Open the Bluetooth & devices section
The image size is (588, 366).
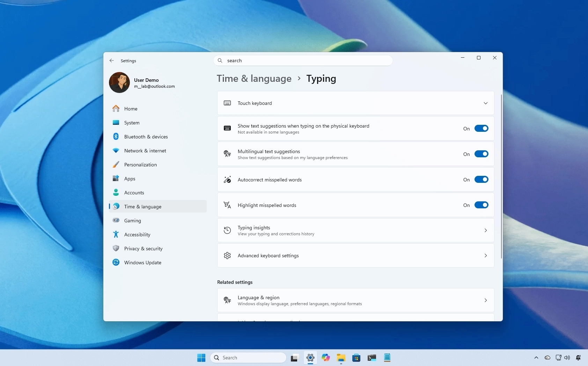point(146,137)
